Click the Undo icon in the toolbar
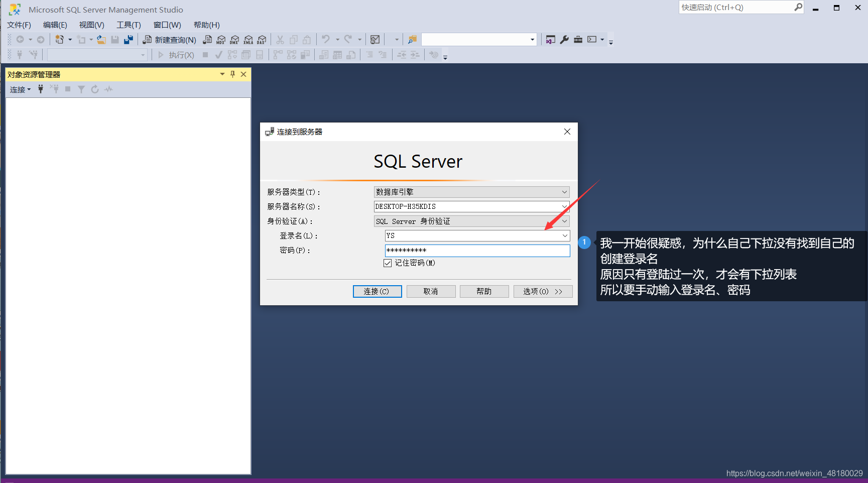The width and height of the screenshot is (868, 483). coord(326,40)
